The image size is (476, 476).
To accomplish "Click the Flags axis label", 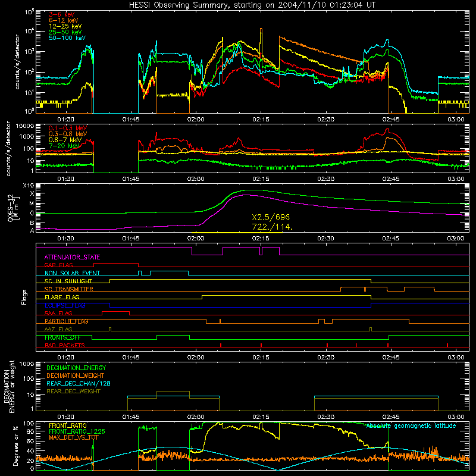I will 24,297.
